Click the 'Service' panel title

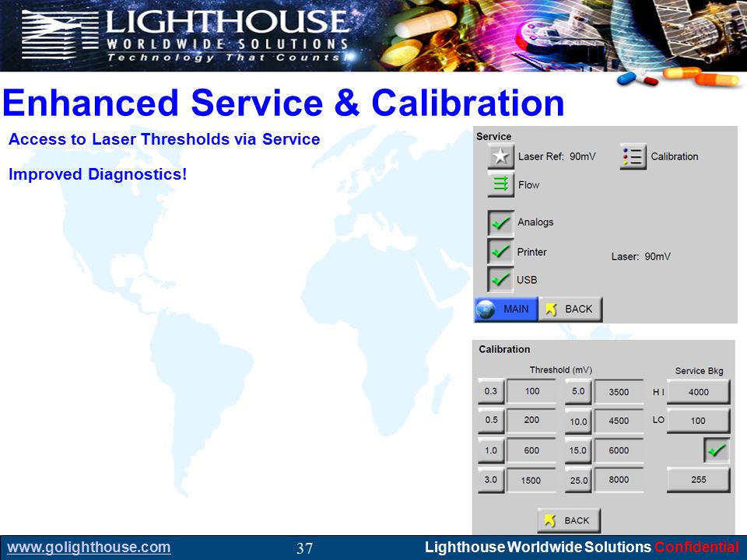coord(493,137)
